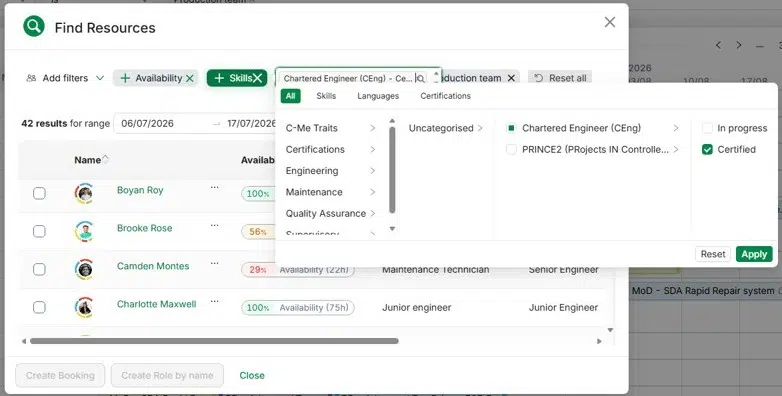Tick the PRINCE2 certification checkbox
This screenshot has height=396, width=782.
coord(511,150)
